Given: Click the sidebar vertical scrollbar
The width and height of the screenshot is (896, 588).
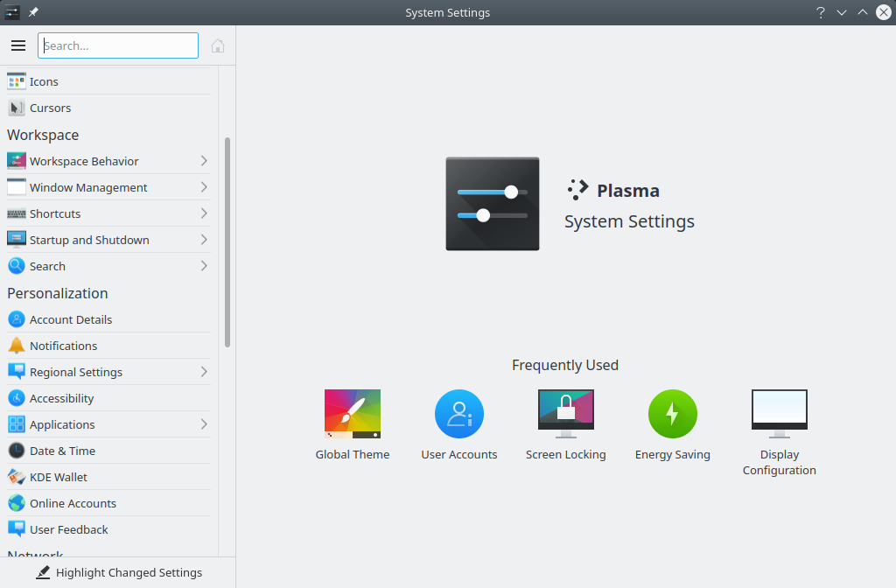Looking at the screenshot, I should 227,242.
